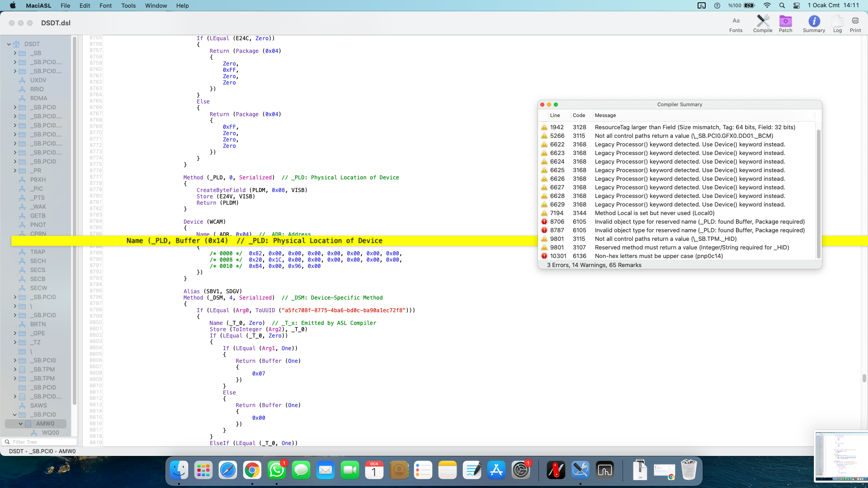Screen dimensions: 868x488
Task: Open the Font menu
Action: (106, 5)
